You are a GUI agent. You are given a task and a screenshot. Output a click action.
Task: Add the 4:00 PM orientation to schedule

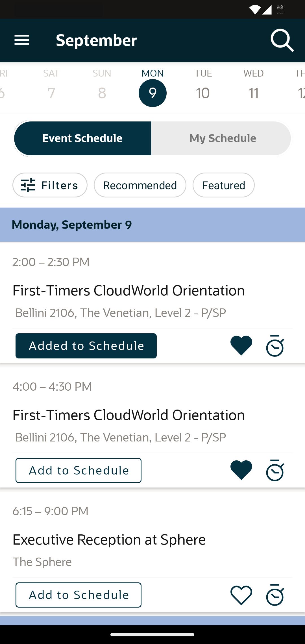coord(79,470)
